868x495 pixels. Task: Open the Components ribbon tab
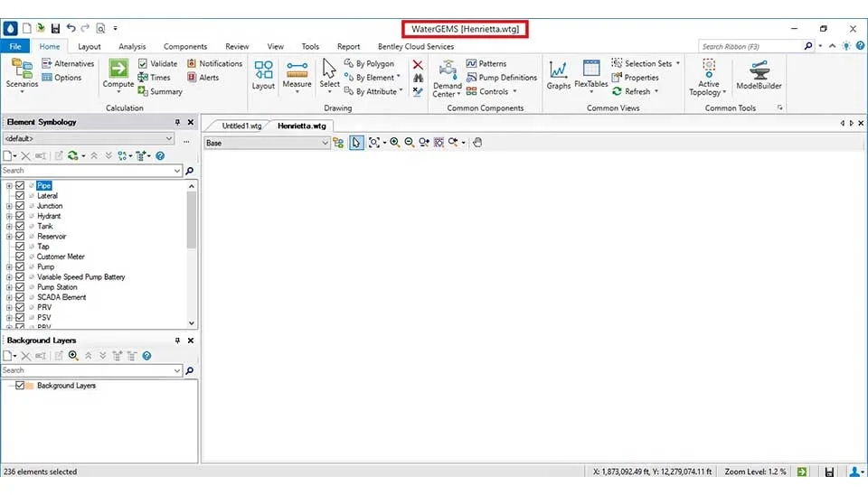[184, 46]
